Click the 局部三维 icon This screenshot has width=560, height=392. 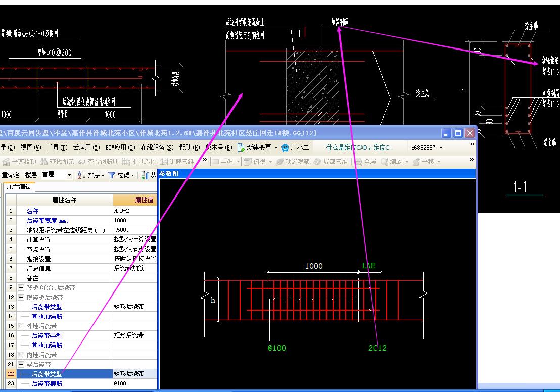[x=317, y=162]
